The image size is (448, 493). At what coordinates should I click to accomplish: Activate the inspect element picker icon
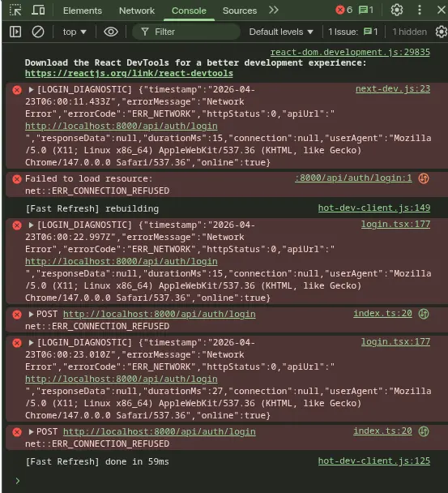point(15,11)
